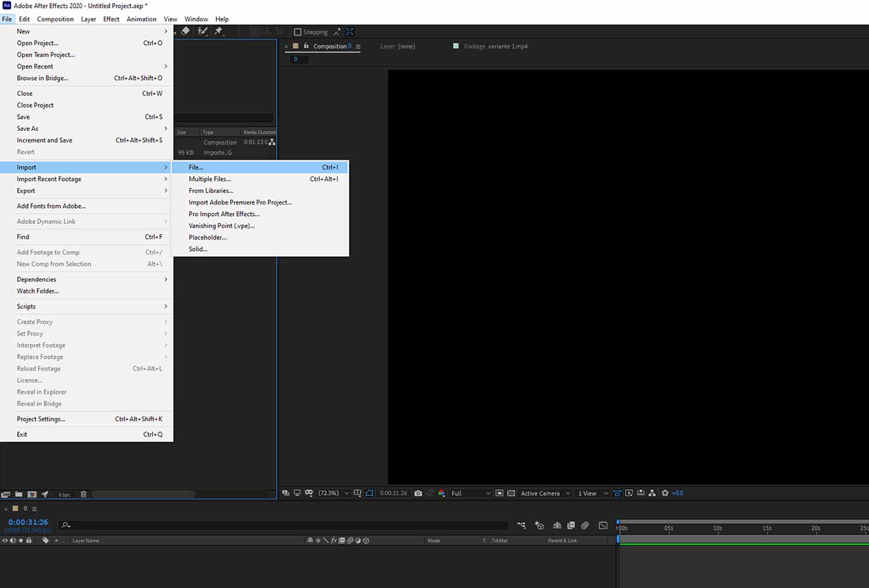Enable the Snapping checkbox
This screenshot has width=869, height=588.
(298, 32)
